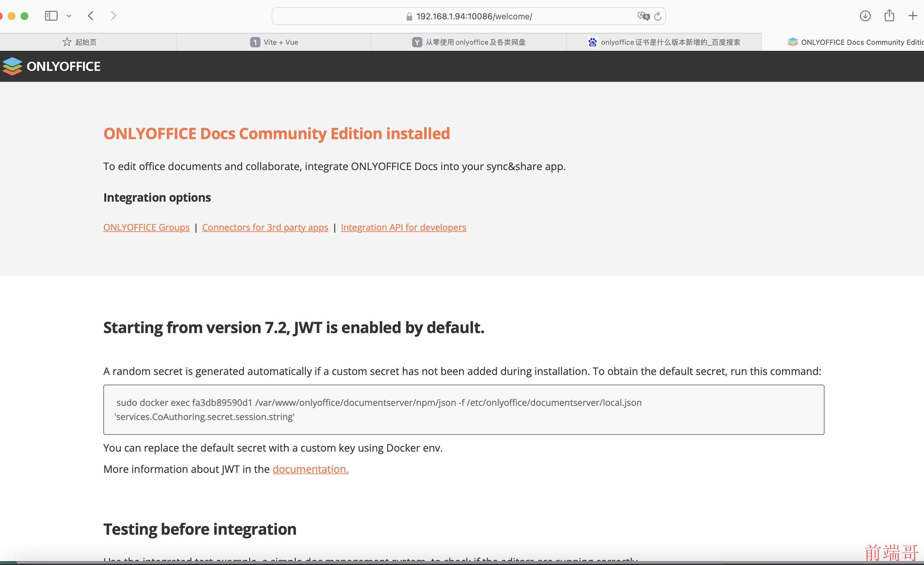Viewport: 924px width, 565px height.
Task: Open the sidebar tab group dropdown chevron
Action: click(69, 16)
